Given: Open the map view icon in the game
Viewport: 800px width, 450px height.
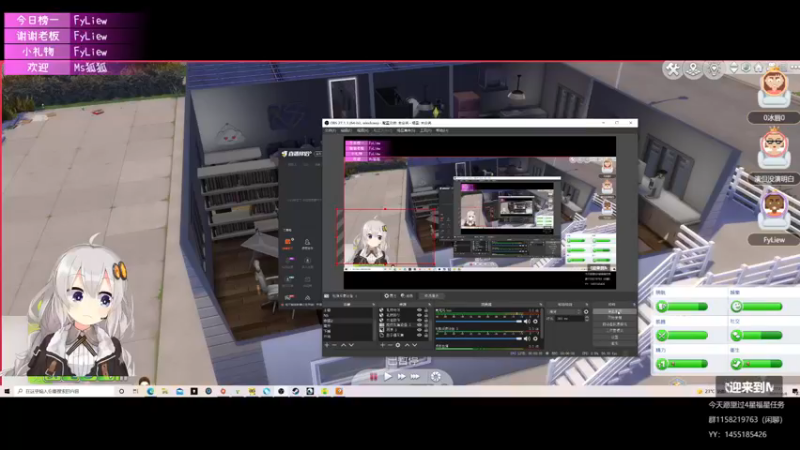Looking at the screenshot, I should click(x=693, y=69).
